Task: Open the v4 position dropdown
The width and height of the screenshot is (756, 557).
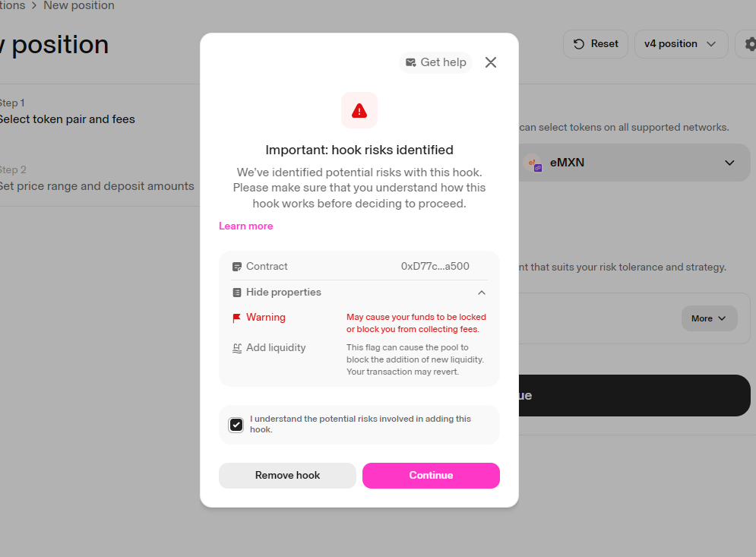Action: point(681,44)
